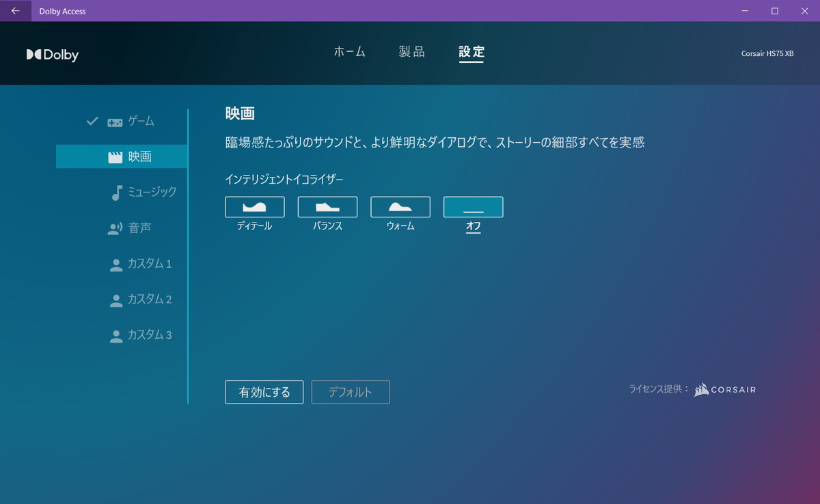Choose the カスタム 2 profile icon
Screen dimensions: 820x504
click(116, 300)
